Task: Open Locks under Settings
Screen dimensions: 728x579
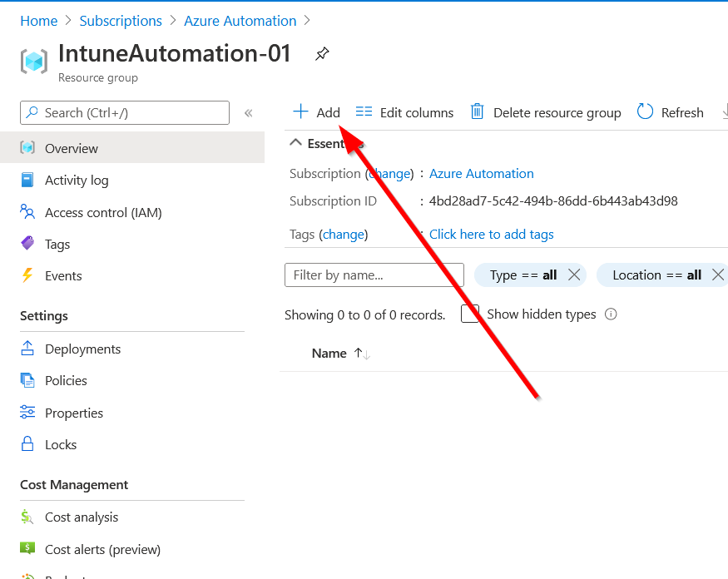Action: point(61,445)
